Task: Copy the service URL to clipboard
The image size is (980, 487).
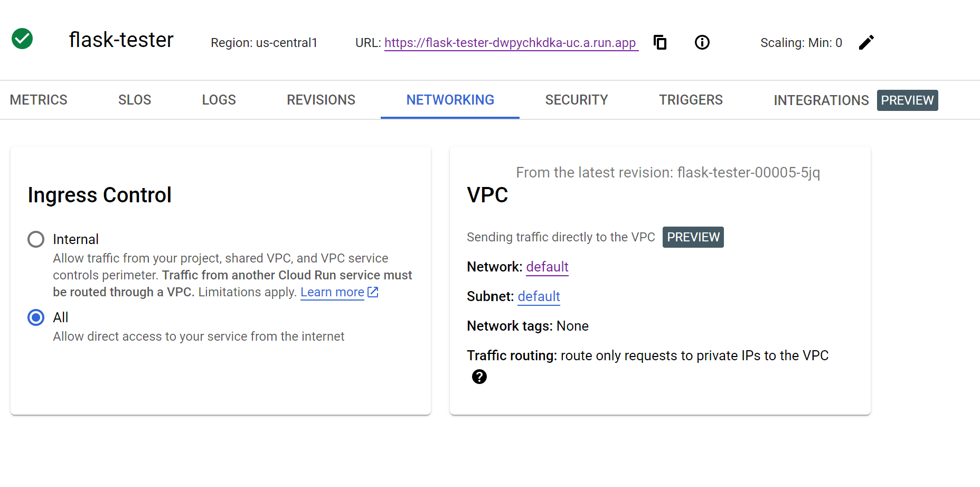Action: point(660,42)
